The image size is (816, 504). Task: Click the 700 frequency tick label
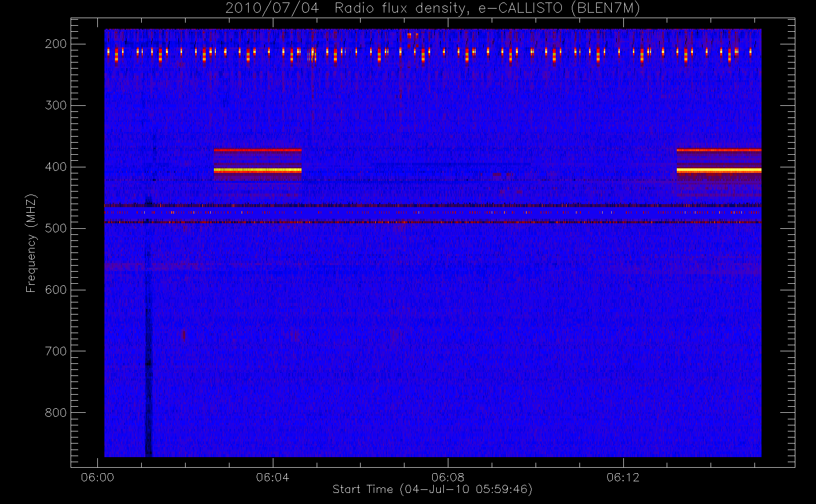click(x=56, y=351)
